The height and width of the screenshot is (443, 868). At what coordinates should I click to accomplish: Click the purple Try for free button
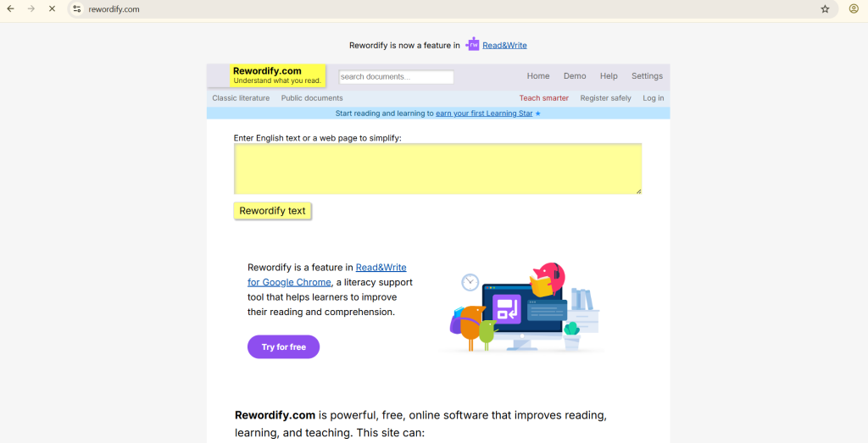[283, 347]
